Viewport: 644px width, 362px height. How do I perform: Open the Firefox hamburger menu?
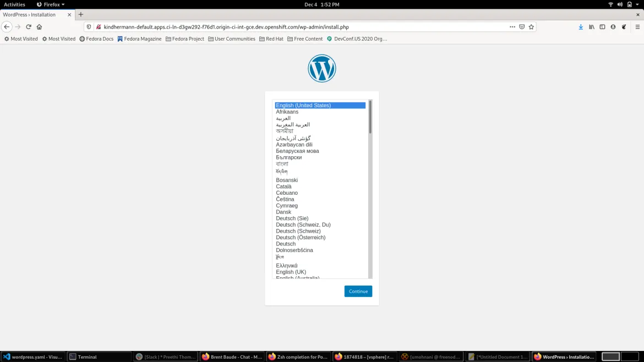click(637, 26)
